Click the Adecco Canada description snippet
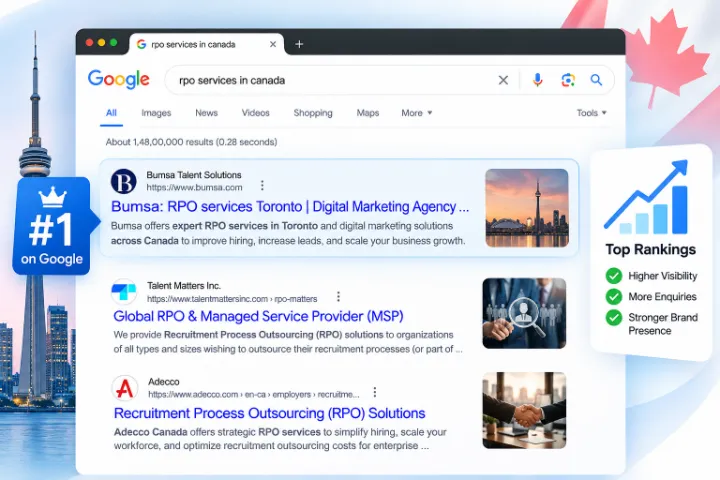This screenshot has width=720, height=480. click(x=280, y=439)
